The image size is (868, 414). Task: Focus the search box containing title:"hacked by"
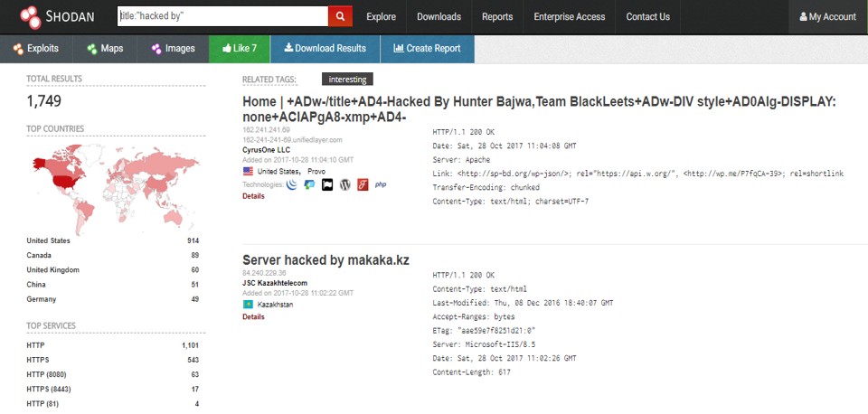pos(222,16)
